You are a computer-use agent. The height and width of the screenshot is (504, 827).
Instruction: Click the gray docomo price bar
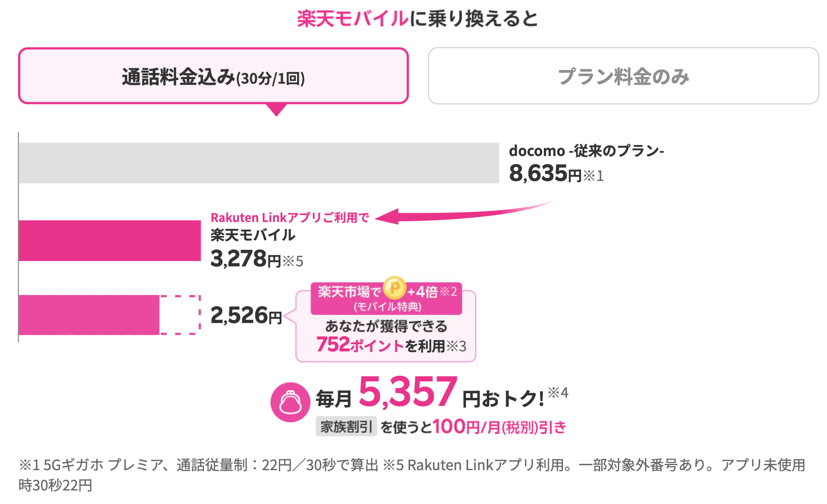click(x=259, y=163)
